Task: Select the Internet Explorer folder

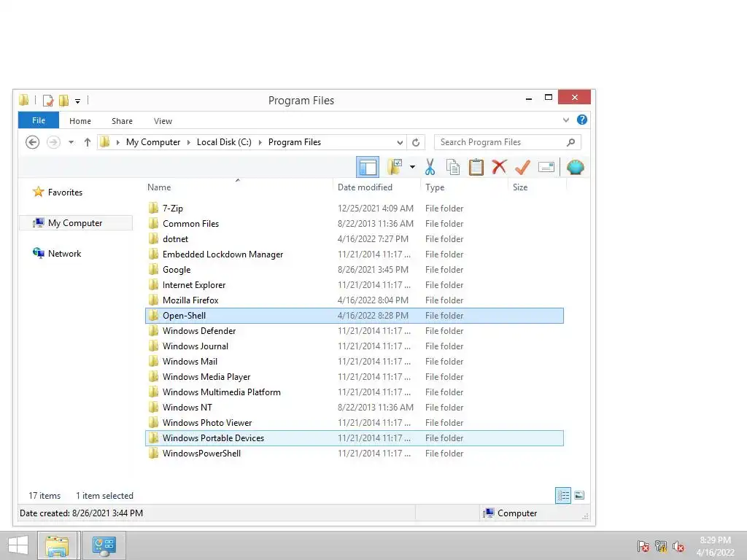Action: (355, 285)
